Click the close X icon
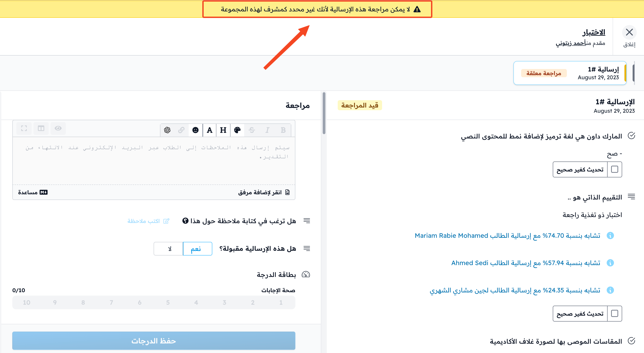The image size is (644, 353). coord(629,32)
